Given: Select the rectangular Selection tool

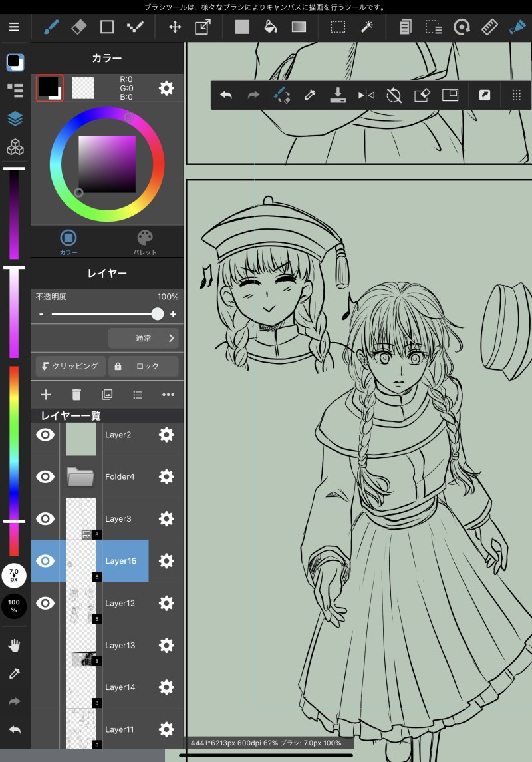Looking at the screenshot, I should (338, 27).
